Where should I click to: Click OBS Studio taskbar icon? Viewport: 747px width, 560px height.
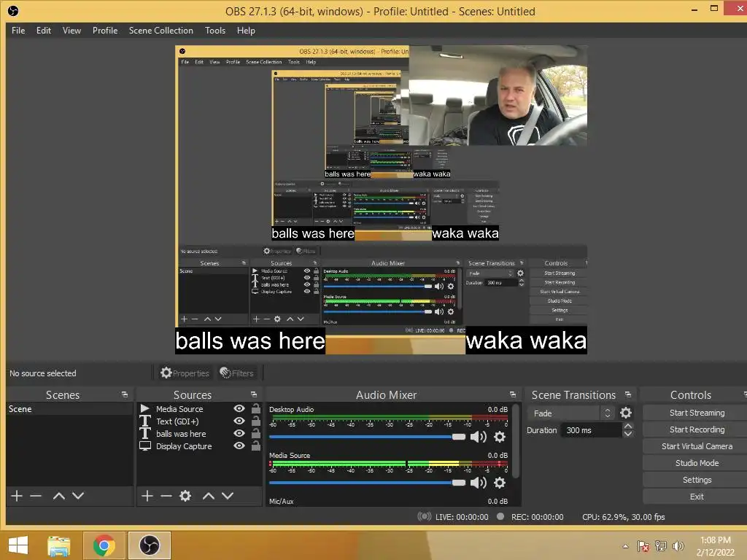tap(149, 545)
